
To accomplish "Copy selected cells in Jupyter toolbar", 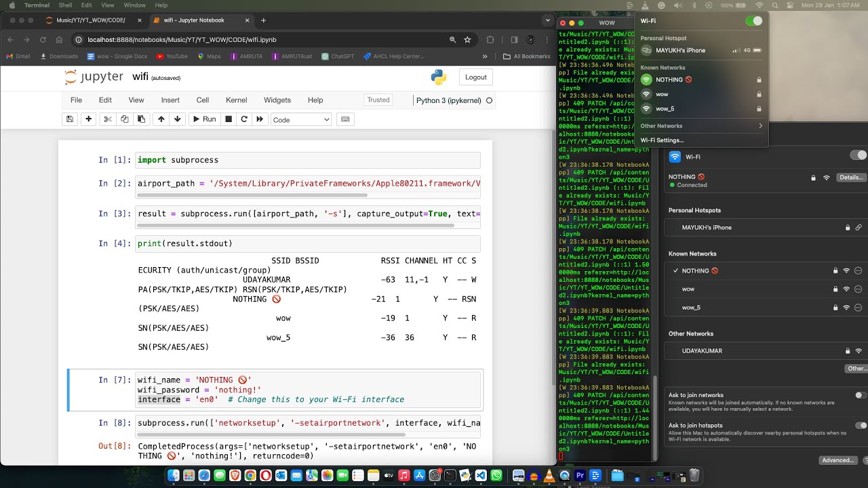I will tap(124, 119).
